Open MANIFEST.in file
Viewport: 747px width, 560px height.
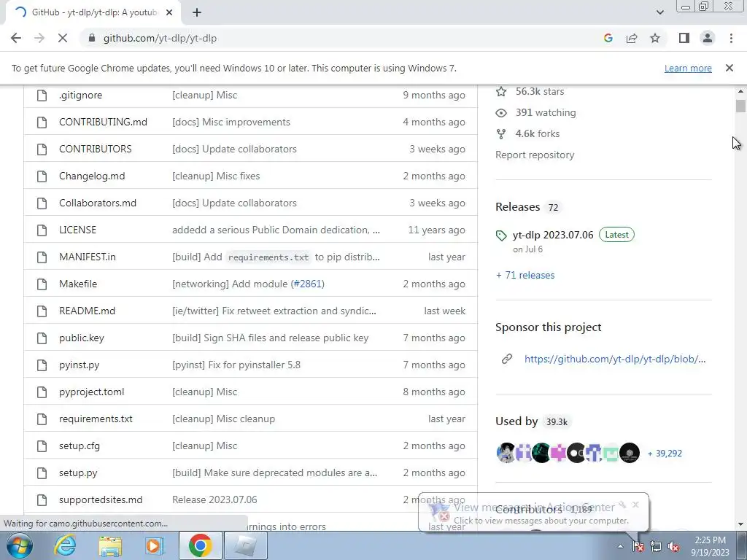point(88,257)
